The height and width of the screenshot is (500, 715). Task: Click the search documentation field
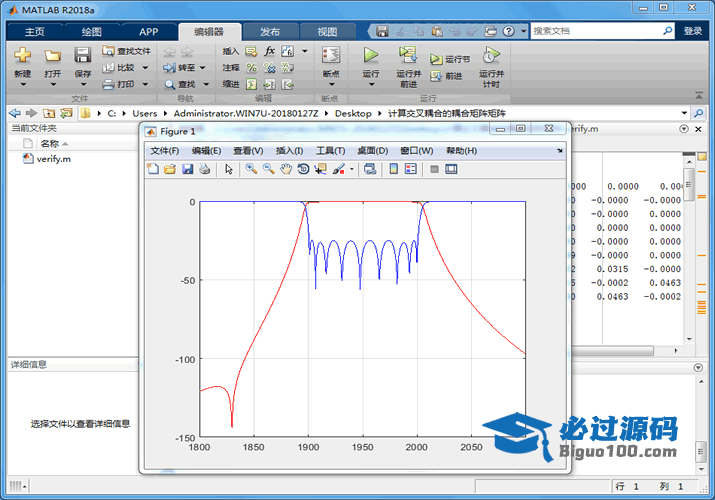click(x=596, y=31)
